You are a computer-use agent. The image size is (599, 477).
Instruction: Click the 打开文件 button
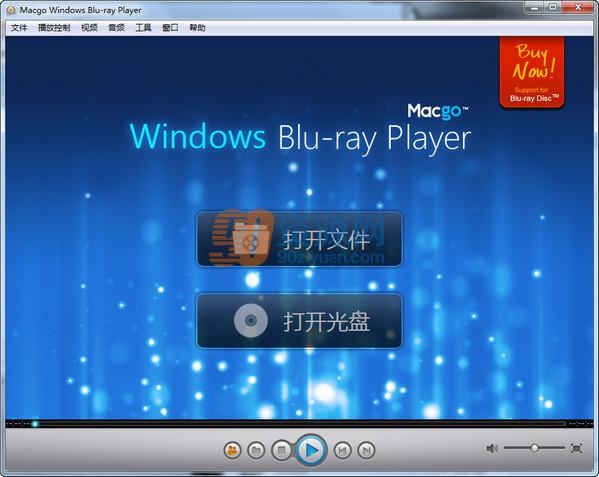pos(300,239)
